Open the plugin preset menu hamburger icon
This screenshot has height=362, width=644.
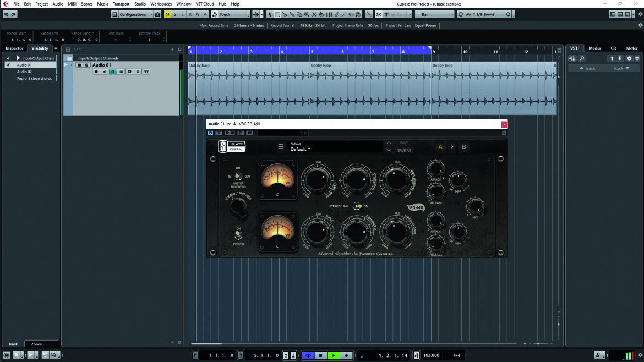[281, 146]
